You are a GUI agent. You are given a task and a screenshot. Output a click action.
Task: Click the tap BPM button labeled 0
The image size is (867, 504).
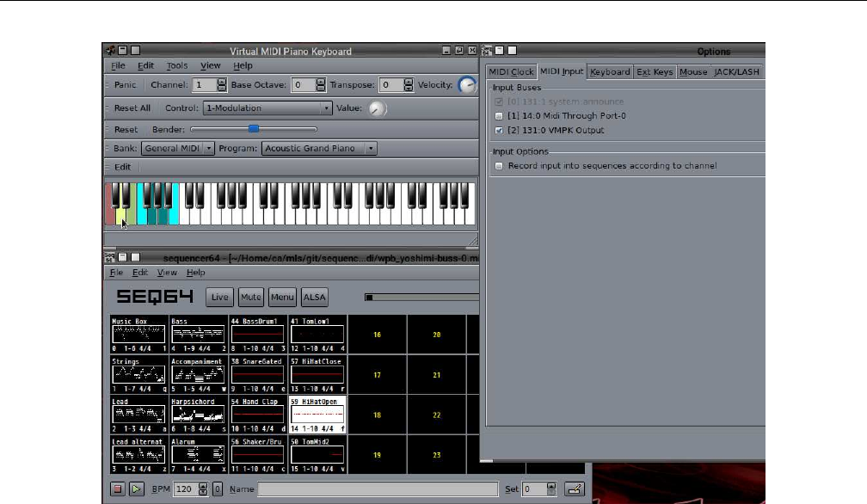coord(218,489)
